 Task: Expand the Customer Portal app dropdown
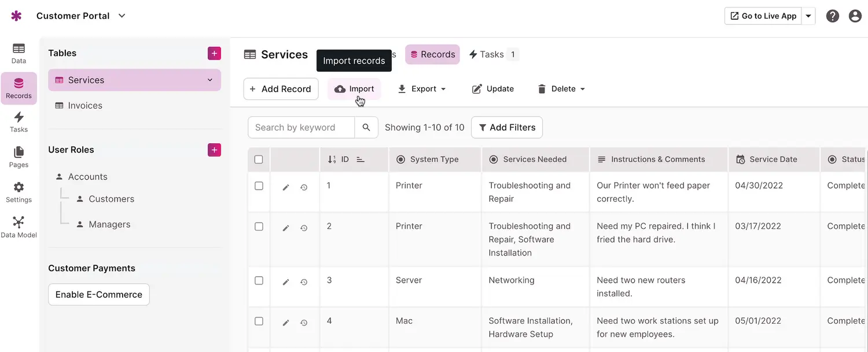tap(122, 16)
